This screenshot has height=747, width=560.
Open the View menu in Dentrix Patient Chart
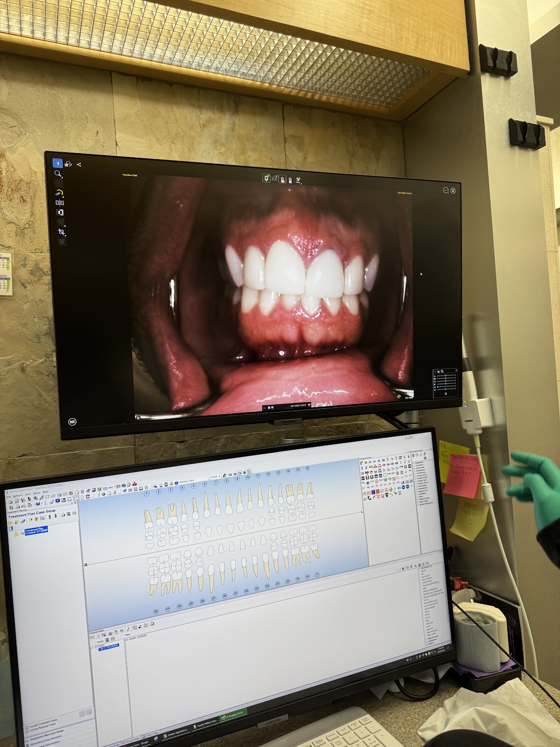coord(28,494)
